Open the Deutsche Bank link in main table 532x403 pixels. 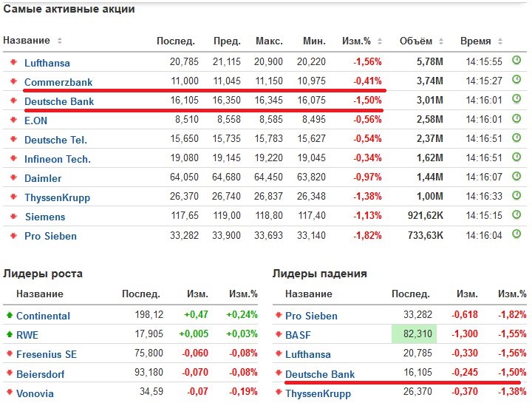(x=59, y=101)
